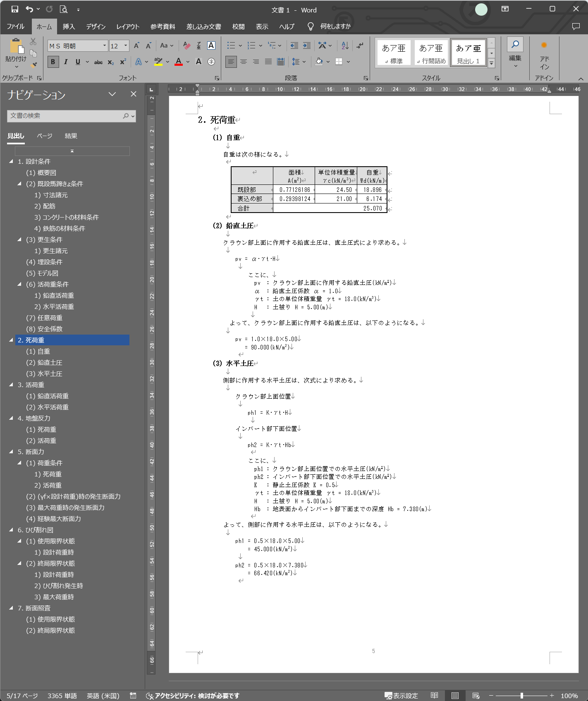Toggle Underline formatting

(x=78, y=62)
